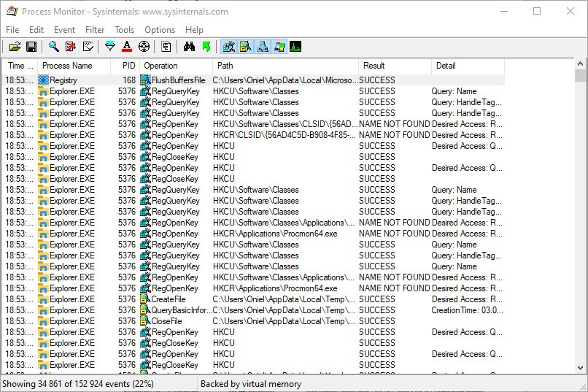Toggle Show Process and Thread Activity button
This screenshot has height=392, width=588.
point(279,47)
